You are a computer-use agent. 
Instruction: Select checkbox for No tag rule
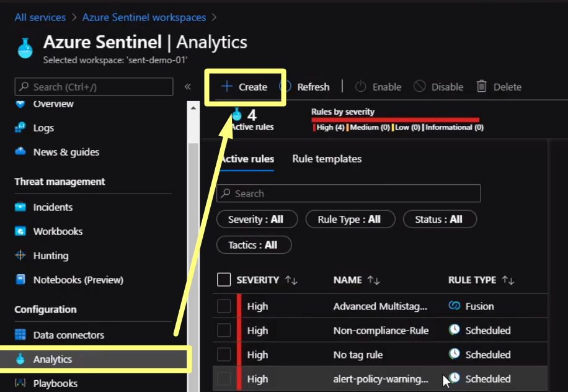tap(224, 355)
